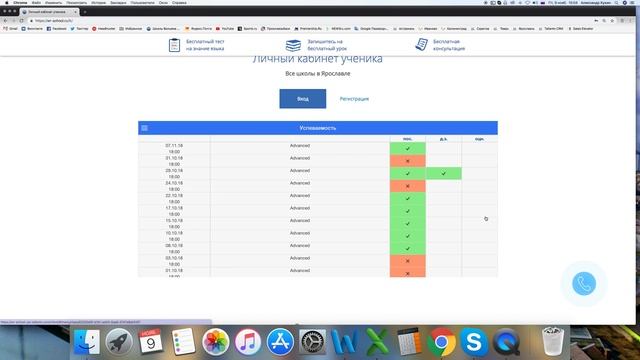Click the browser back arrow

click(5, 20)
